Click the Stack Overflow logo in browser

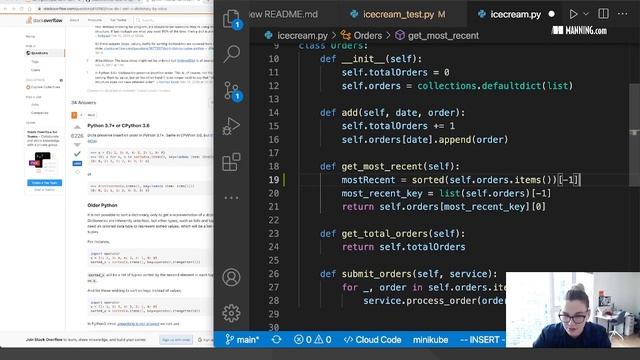[44, 20]
